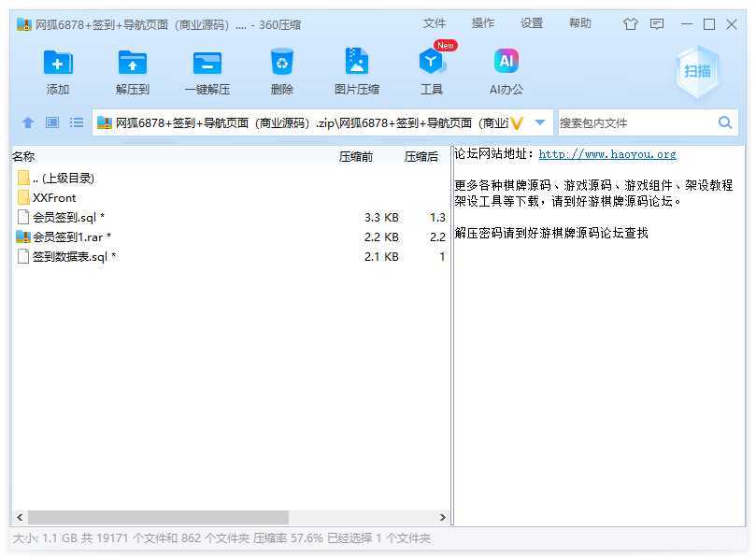This screenshot has width=756, height=559.
Task: Go up one directory with arrow icon
Action: (x=28, y=122)
